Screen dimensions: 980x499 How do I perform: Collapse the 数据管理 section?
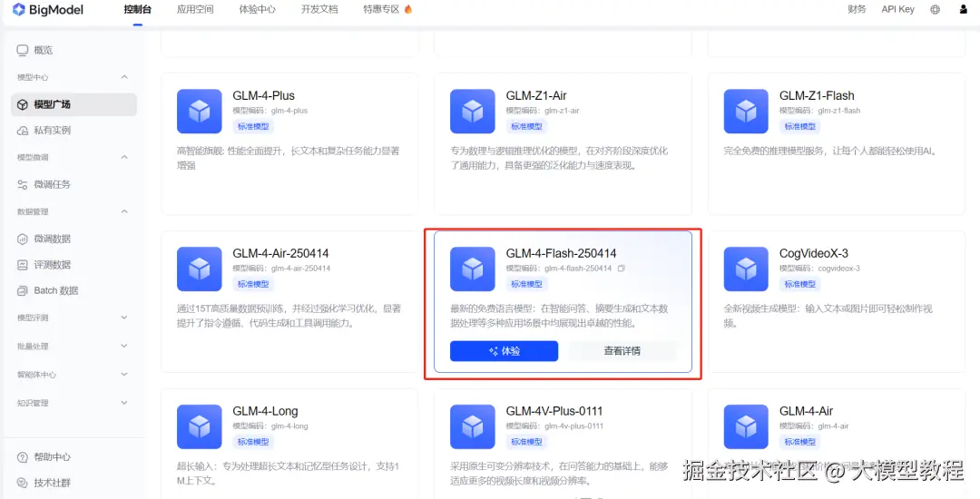[124, 211]
